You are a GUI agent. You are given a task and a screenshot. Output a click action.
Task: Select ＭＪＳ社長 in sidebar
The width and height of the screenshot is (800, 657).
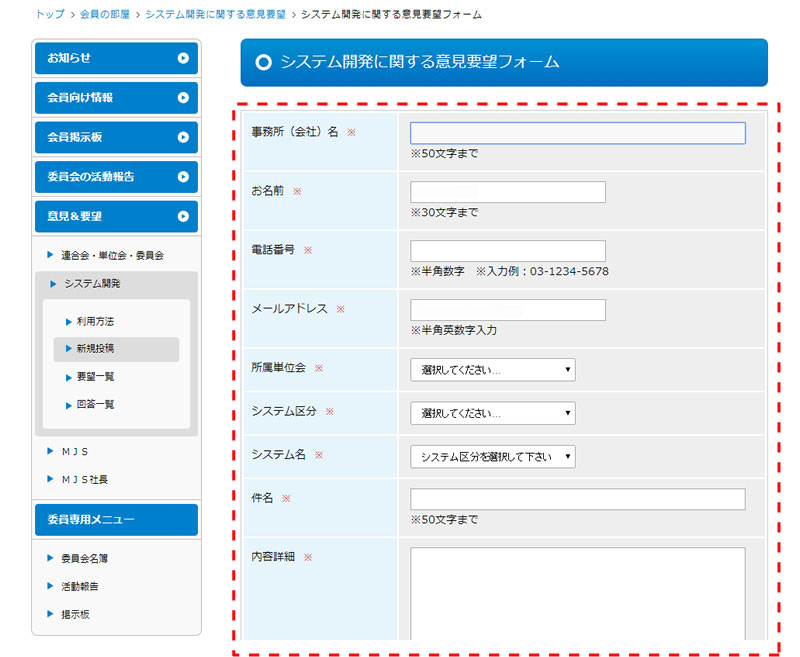[84, 479]
